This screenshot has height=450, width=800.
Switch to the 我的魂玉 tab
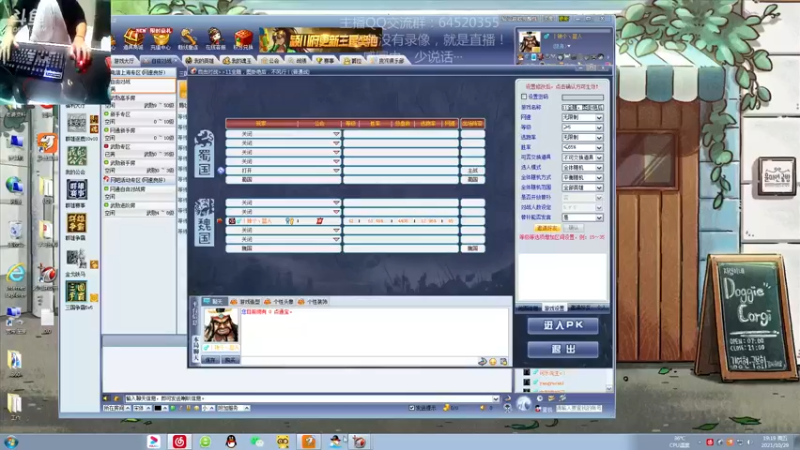[x=237, y=61]
